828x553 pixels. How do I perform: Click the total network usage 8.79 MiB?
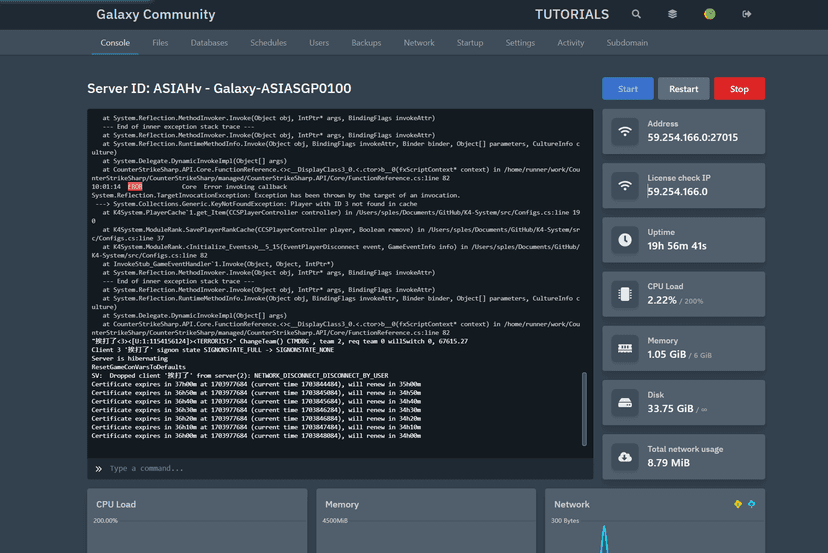tap(669, 463)
